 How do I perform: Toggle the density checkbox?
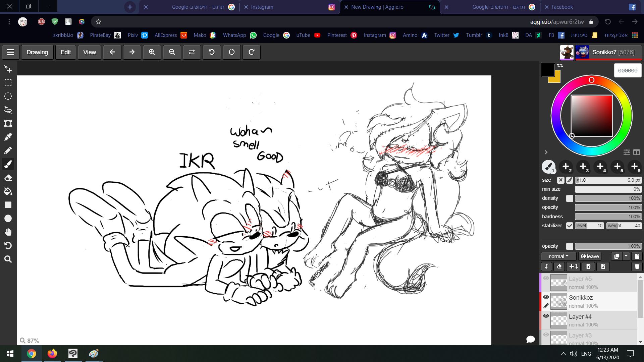pyautogui.click(x=570, y=198)
